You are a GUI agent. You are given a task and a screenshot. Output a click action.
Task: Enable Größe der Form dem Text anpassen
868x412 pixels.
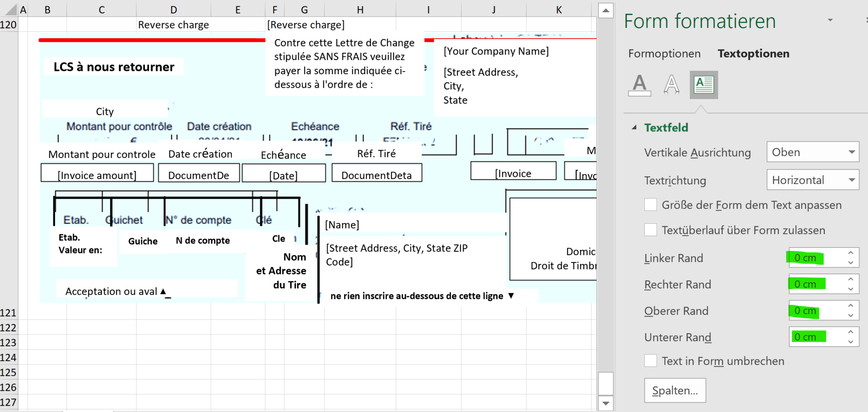(x=651, y=204)
